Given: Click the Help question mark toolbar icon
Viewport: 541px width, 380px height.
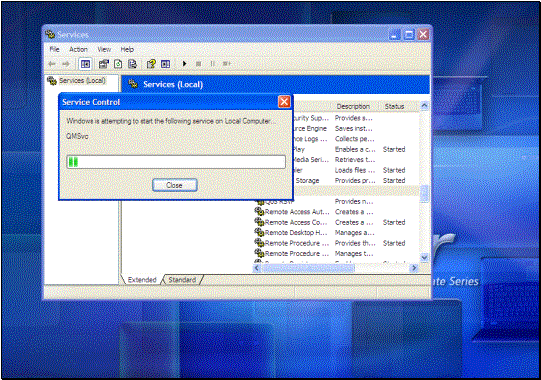Looking at the screenshot, I should coord(151,64).
